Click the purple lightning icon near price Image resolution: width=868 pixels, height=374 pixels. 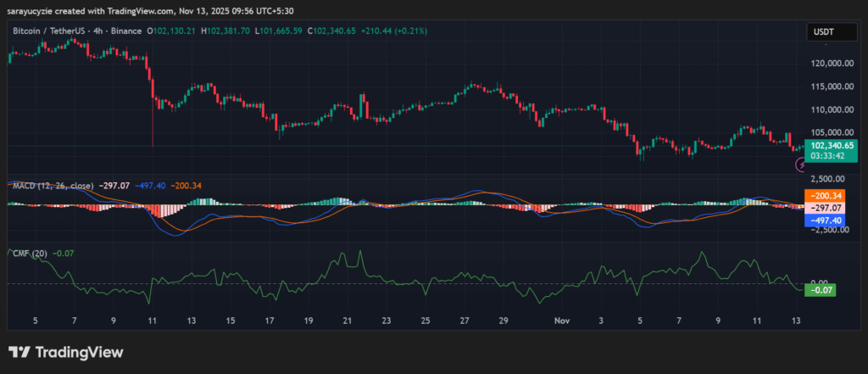pyautogui.click(x=799, y=165)
